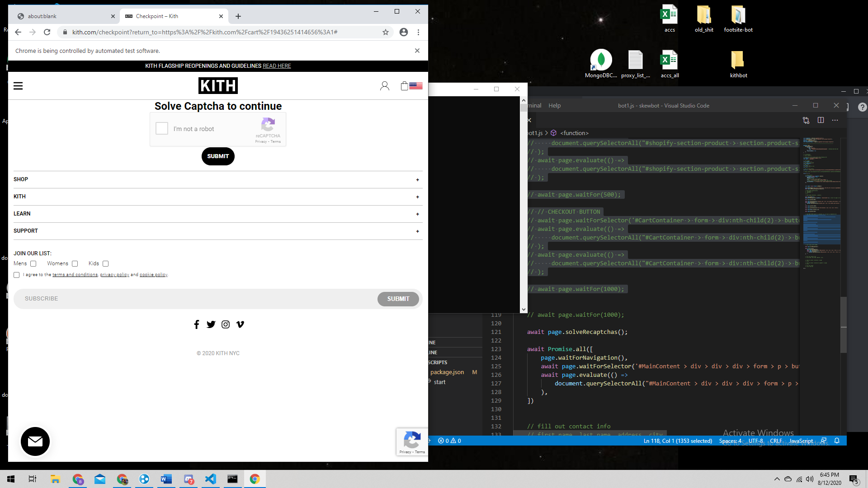Click the SUBSCRIBE email input field
The image size is (868, 488).
195,299
